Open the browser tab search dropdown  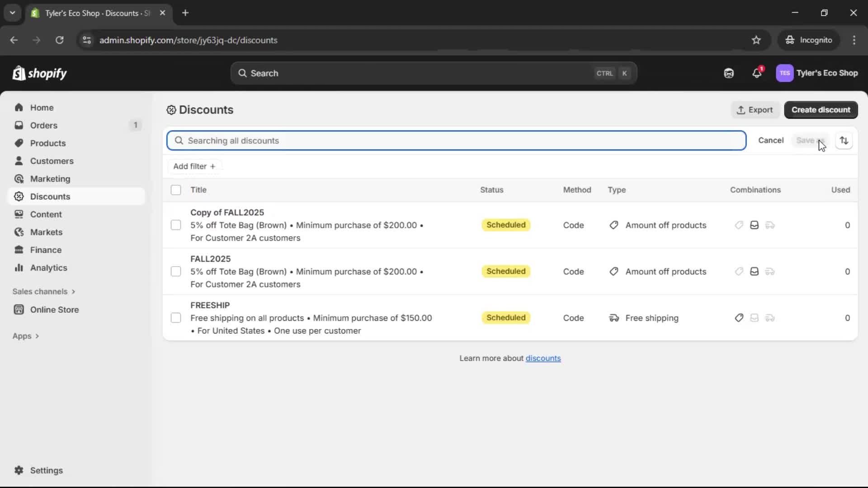[x=12, y=13]
